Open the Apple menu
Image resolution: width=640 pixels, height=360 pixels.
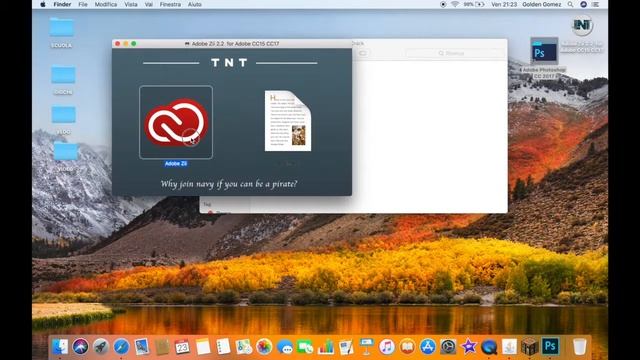(x=43, y=4)
